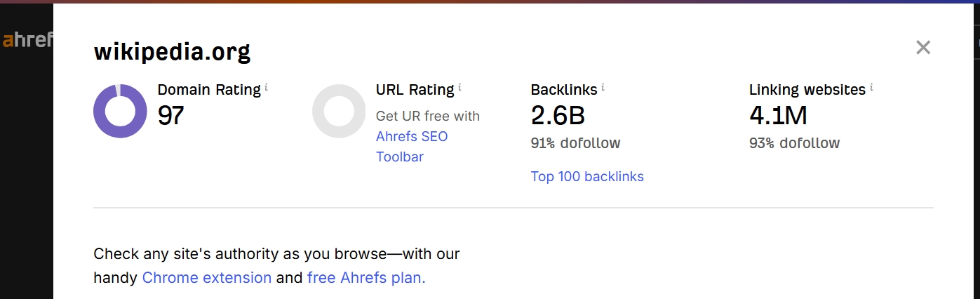980x299 pixels.
Task: Click the 93% dofollow text
Action: 794,143
